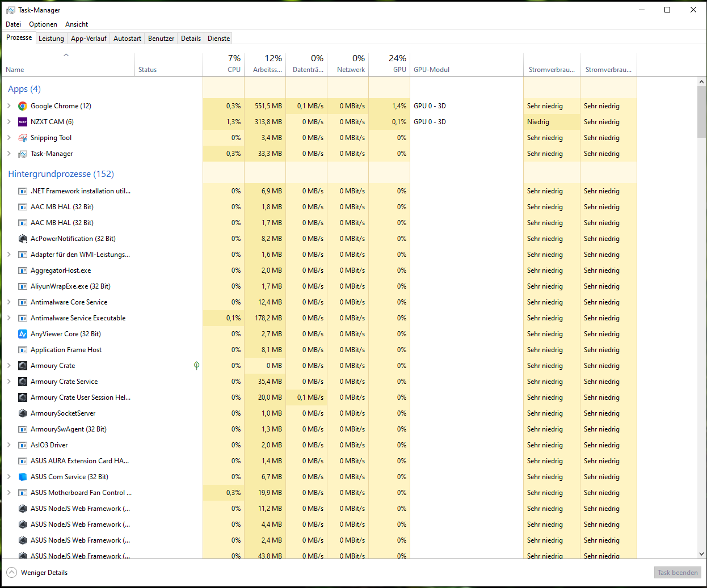Switch to the Details tab
Image resolution: width=707 pixels, height=588 pixels.
pos(191,39)
